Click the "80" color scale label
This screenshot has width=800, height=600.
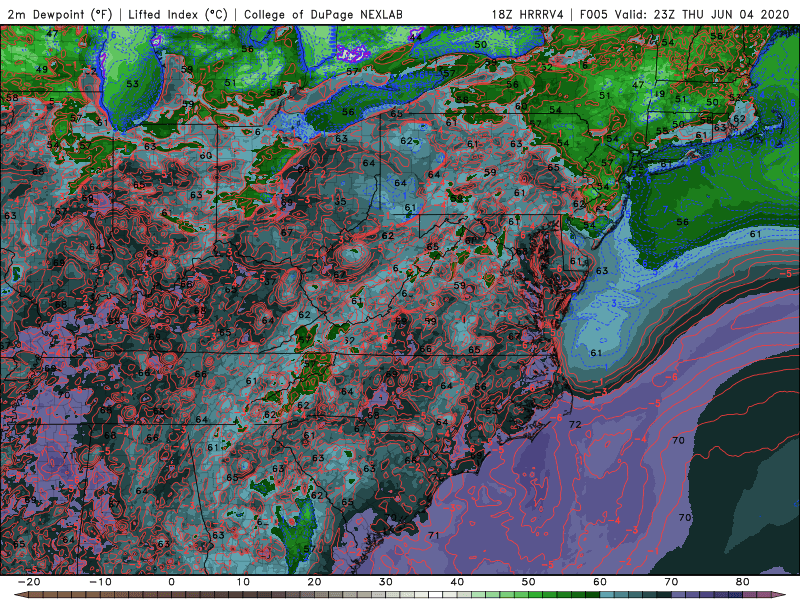click(743, 582)
